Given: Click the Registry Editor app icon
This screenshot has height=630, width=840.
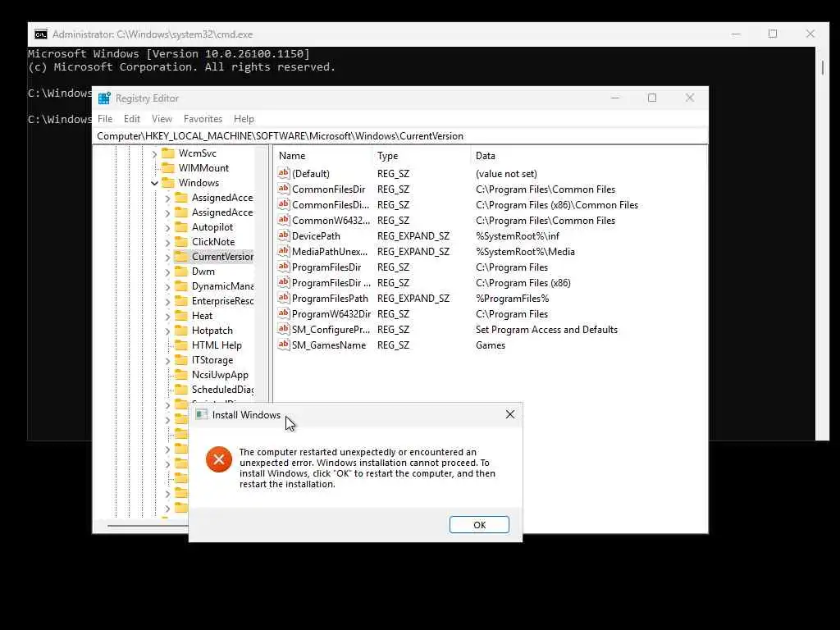Looking at the screenshot, I should coord(104,98).
